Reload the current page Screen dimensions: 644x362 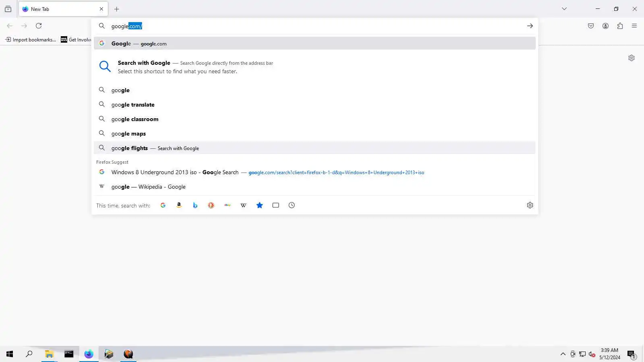(39, 26)
